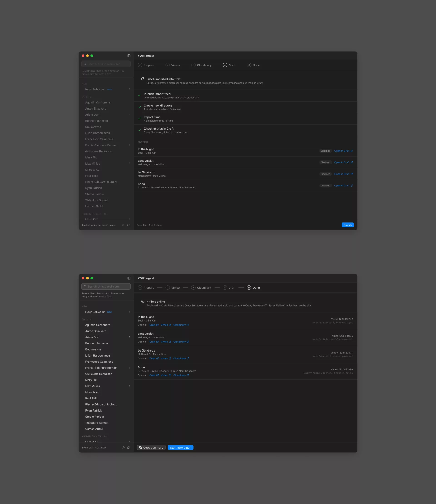Image resolution: width=436 pixels, height=504 pixels.
Task: Click the green checkmark beside 'Check entries in Craft'
Action: (139, 130)
